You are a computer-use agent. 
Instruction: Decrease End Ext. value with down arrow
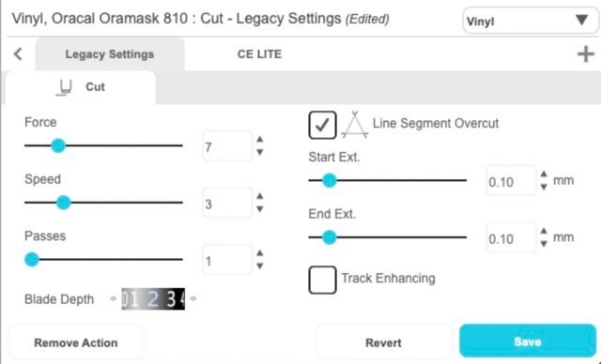point(544,244)
